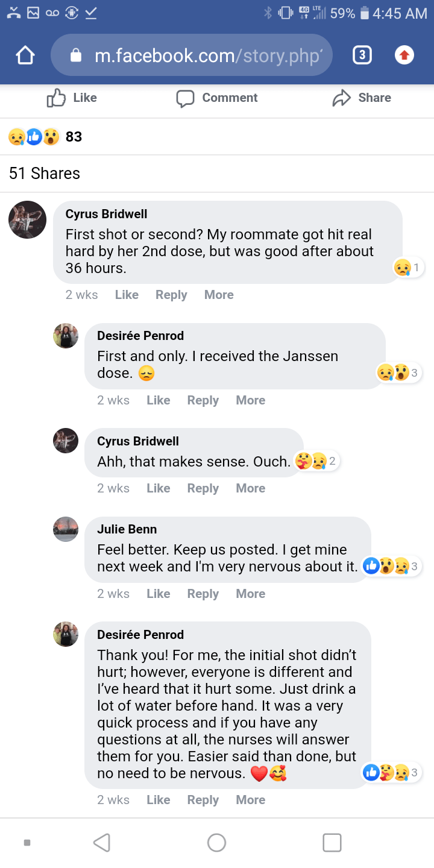Like Desirée Penrod's last comment
The height and width of the screenshot is (868, 434).
(x=158, y=800)
